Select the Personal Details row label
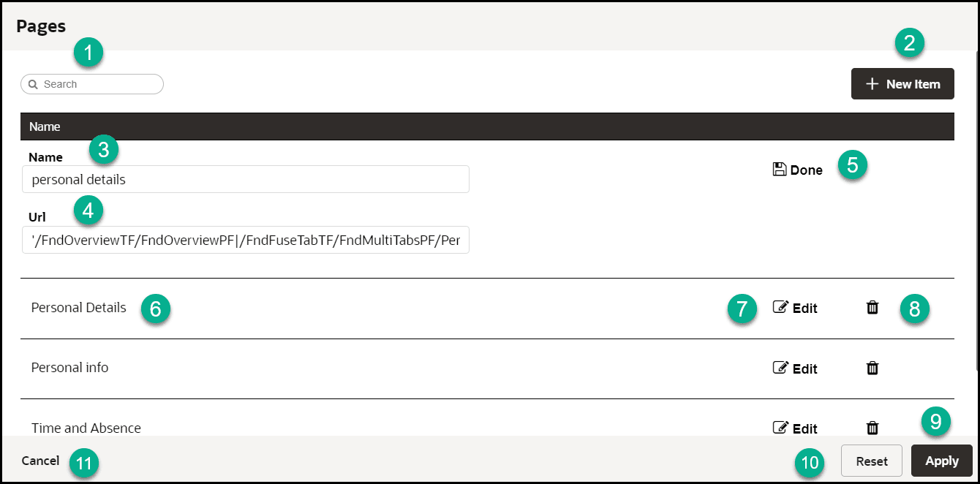Image resolution: width=980 pixels, height=484 pixels. (x=78, y=308)
